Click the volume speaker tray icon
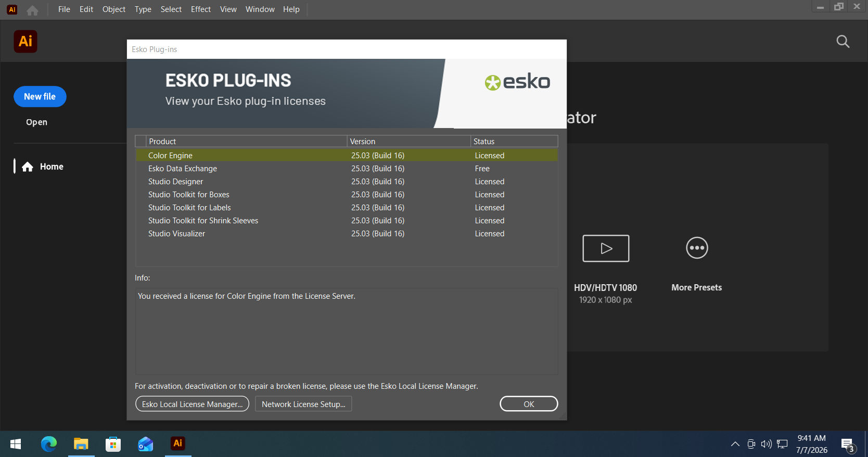 (x=766, y=444)
